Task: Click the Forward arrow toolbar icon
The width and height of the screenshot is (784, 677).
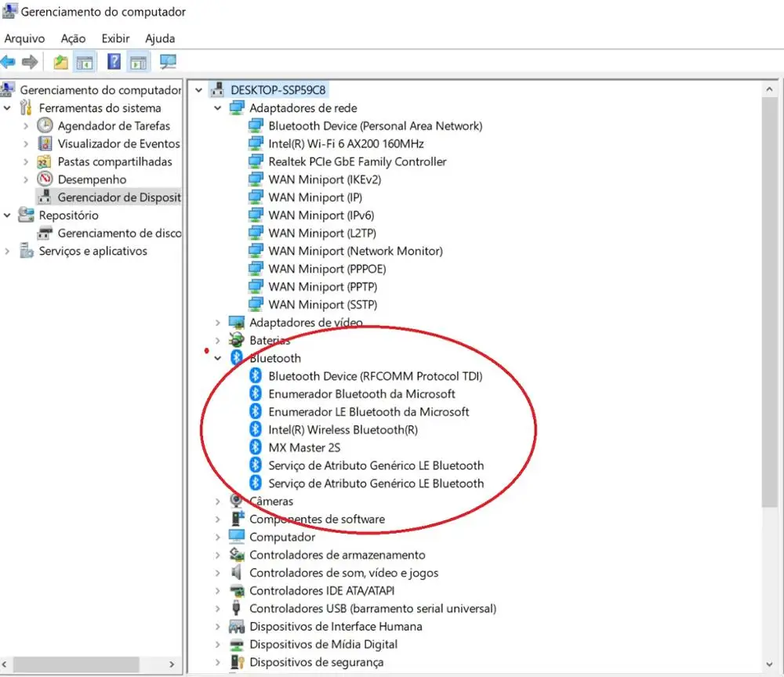Action: [30, 62]
